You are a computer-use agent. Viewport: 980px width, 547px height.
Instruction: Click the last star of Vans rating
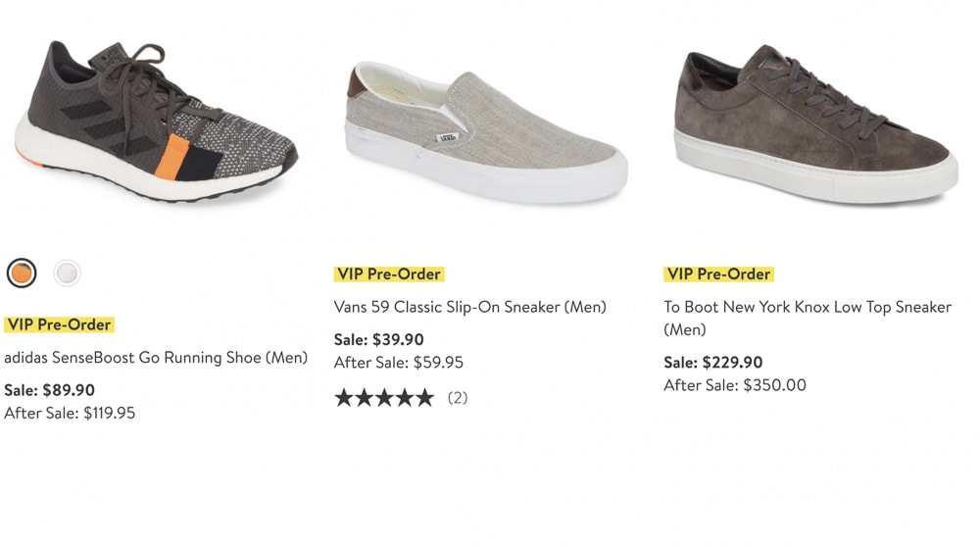coord(424,398)
